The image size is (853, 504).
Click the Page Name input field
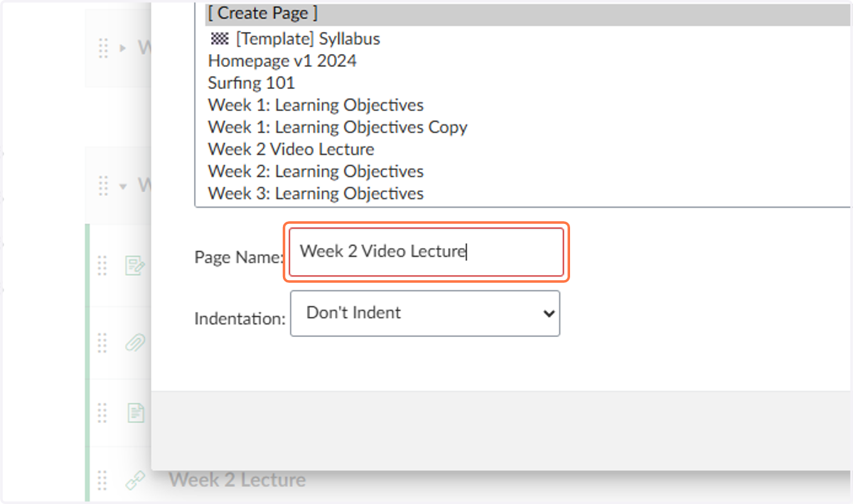[x=426, y=252]
